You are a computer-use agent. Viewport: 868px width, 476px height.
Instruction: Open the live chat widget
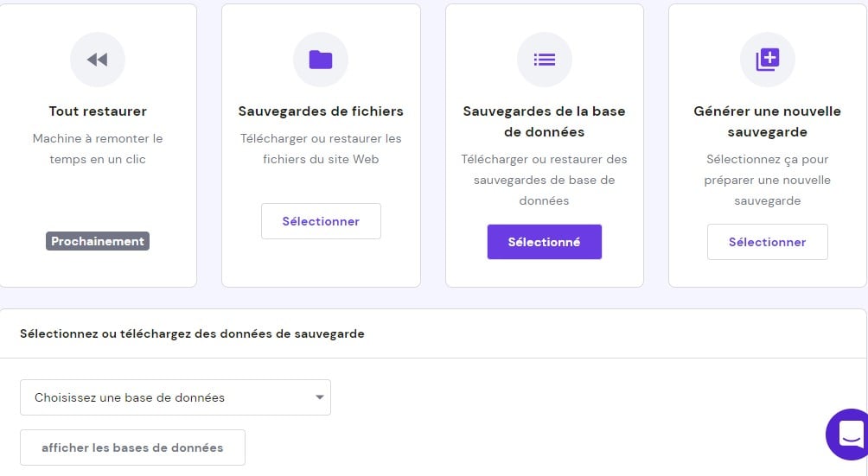(850, 434)
